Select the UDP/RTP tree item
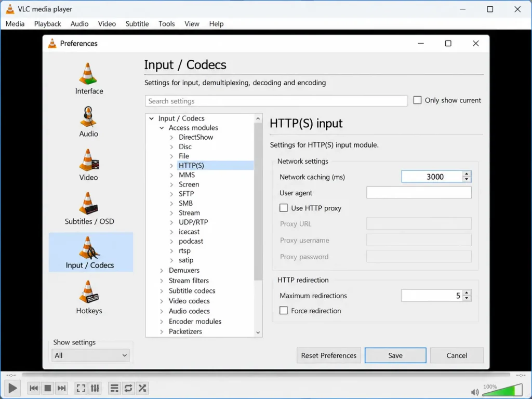This screenshot has width=532, height=399. [193, 222]
